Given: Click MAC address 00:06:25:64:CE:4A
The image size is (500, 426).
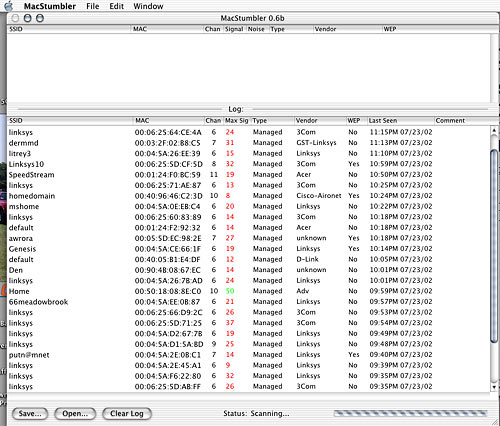Looking at the screenshot, I should click(168, 132).
